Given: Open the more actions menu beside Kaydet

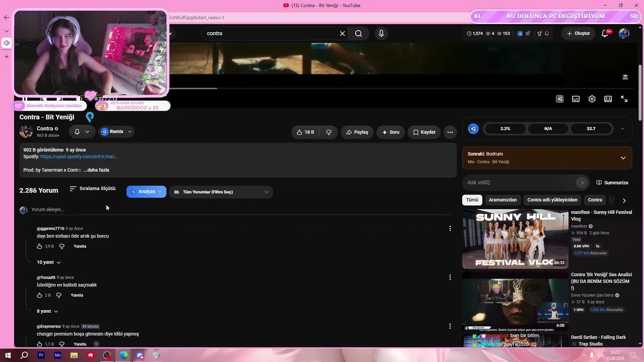Looking at the screenshot, I should tap(450, 132).
